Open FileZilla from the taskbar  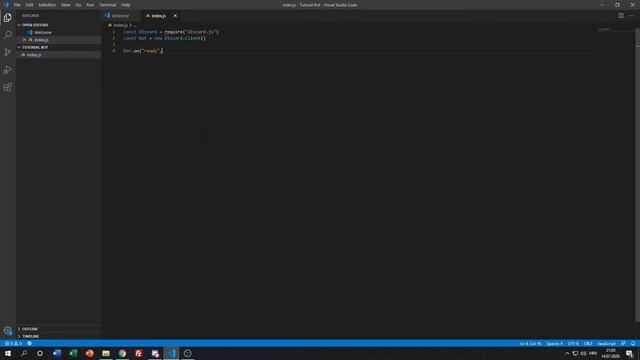click(138, 353)
